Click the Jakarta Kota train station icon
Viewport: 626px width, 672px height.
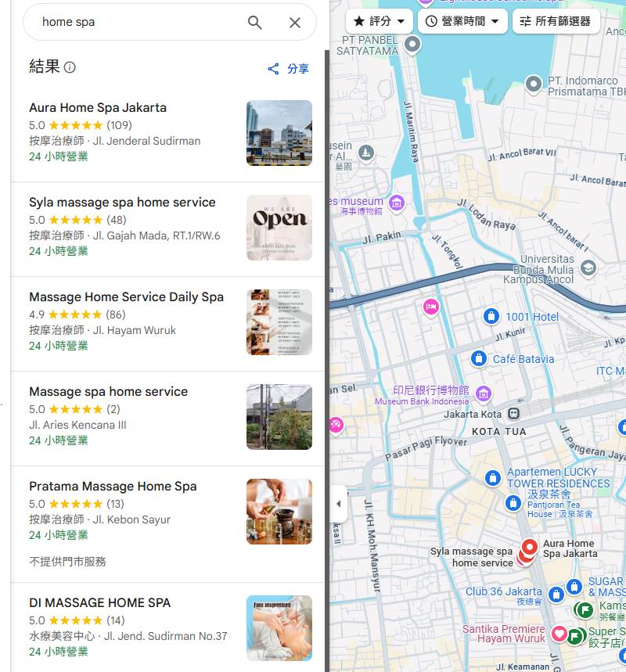click(513, 414)
